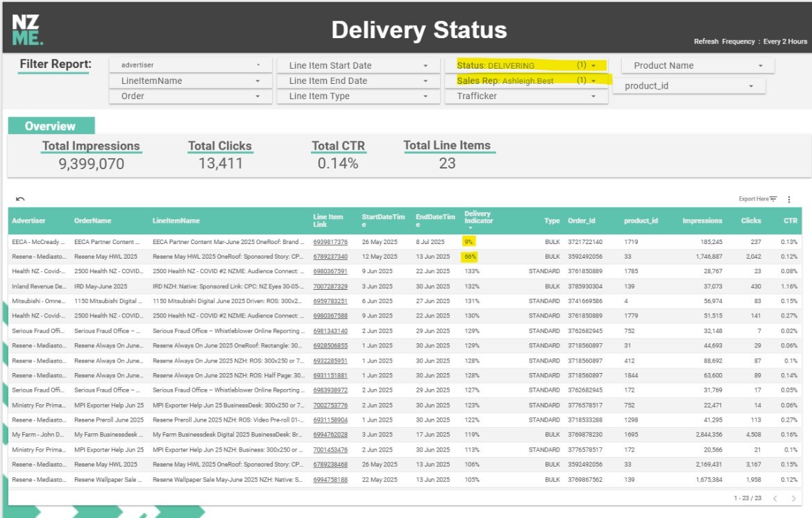Go to the next table page
The image size is (812, 518).
pyautogui.click(x=794, y=498)
